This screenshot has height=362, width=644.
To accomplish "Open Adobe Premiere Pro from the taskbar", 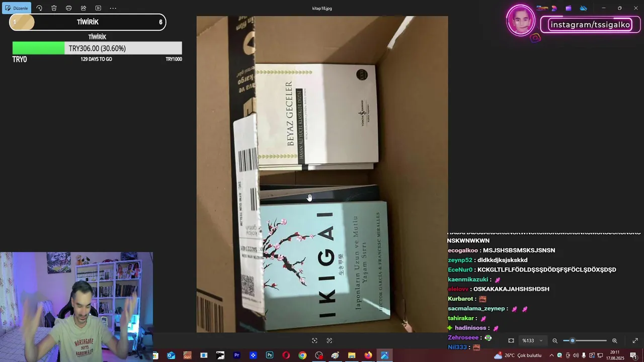I will pyautogui.click(x=236, y=355).
